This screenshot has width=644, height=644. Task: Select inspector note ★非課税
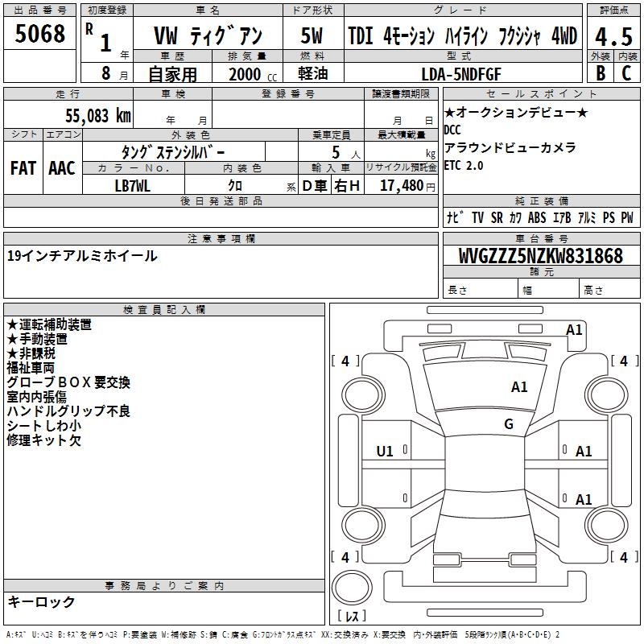click(31, 353)
